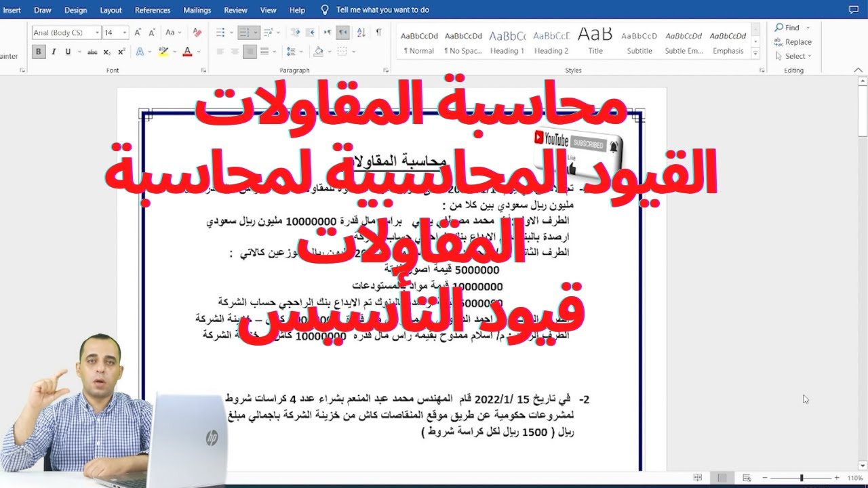This screenshot has width=868, height=488.
Task: Apply Emphasis style
Action: 728,42
